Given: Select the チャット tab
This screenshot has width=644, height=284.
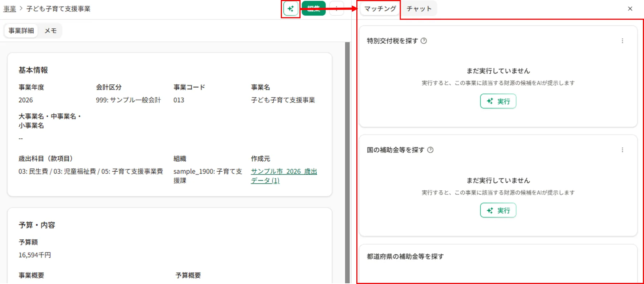Looking at the screenshot, I should (x=419, y=9).
